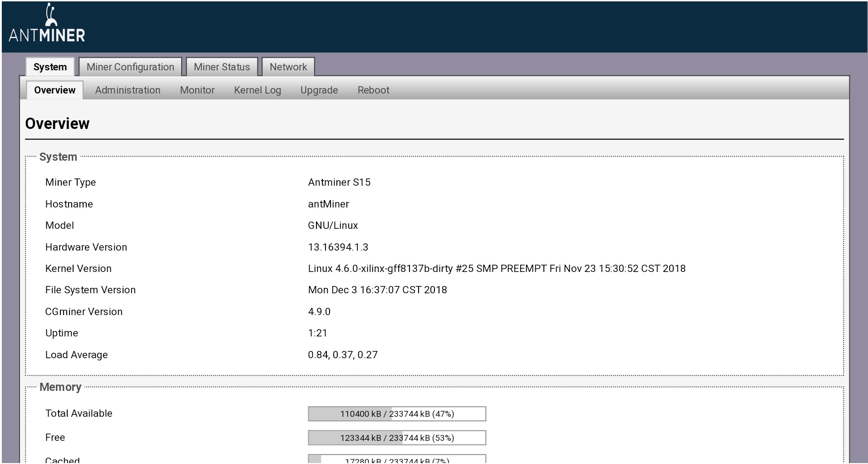Open the Upgrade page

pos(319,90)
